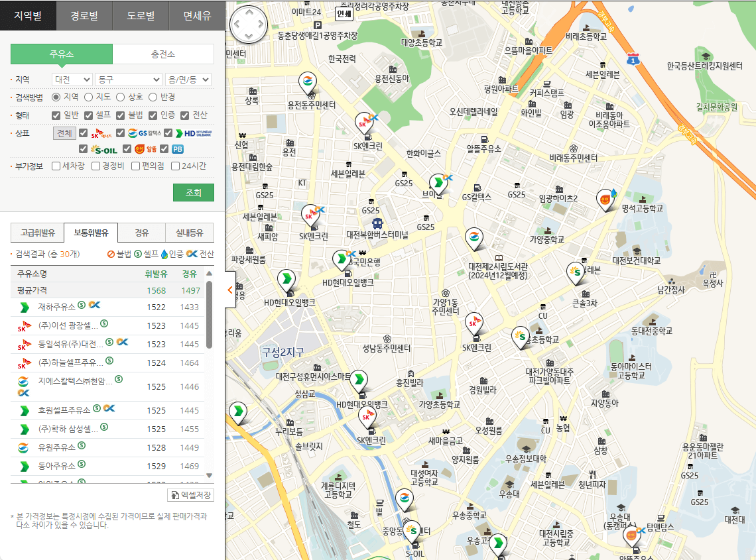Select the 실내등유 fuel tab
The width and height of the screenshot is (756, 560).
pos(190,233)
